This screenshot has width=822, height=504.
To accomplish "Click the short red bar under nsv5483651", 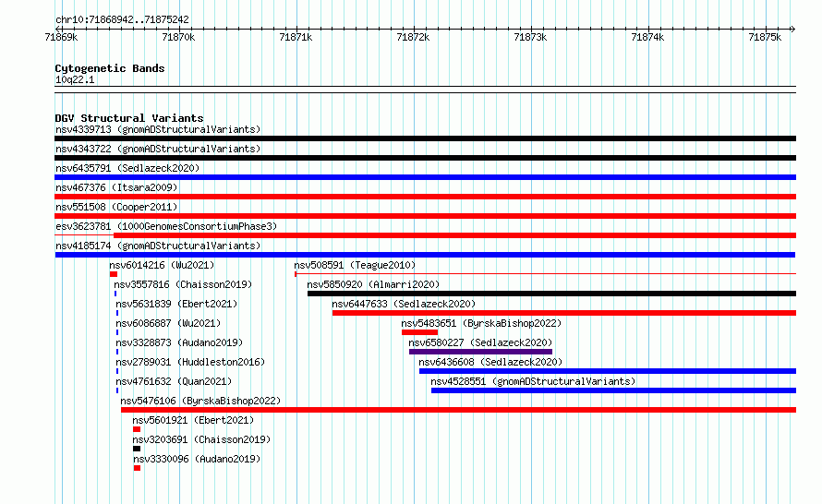I will click(419, 332).
